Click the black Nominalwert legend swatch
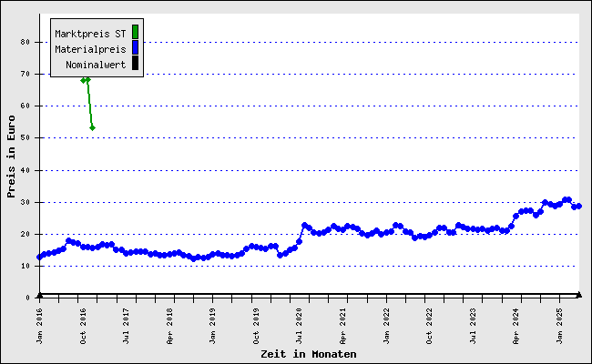592x364 pixels. [x=135, y=63]
